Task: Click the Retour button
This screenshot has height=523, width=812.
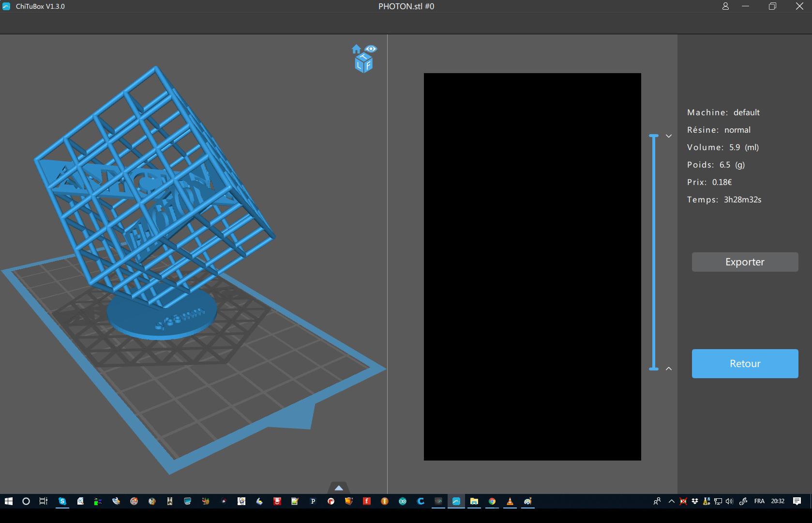Action: click(745, 364)
